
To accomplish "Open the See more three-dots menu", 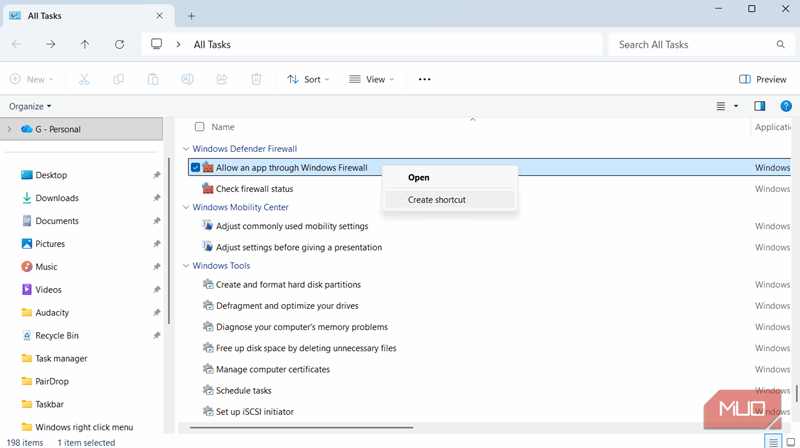I will pyautogui.click(x=424, y=79).
